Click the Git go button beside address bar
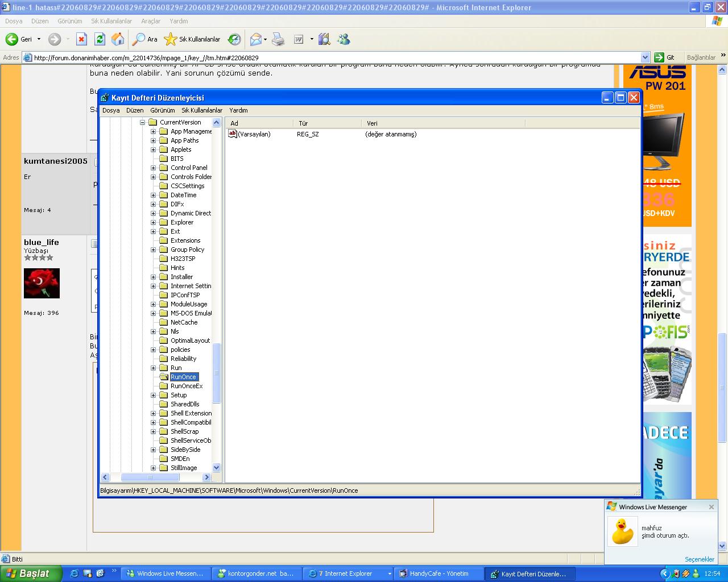The image size is (728, 582). click(665, 57)
